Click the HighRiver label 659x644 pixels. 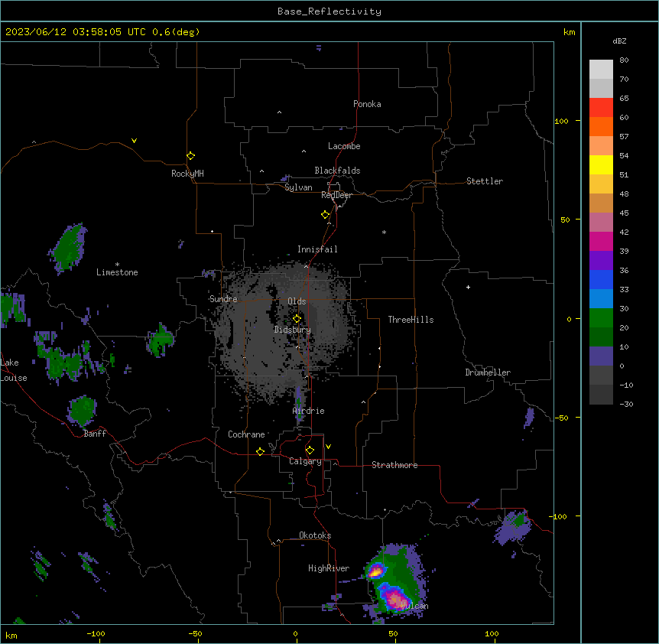(x=329, y=568)
